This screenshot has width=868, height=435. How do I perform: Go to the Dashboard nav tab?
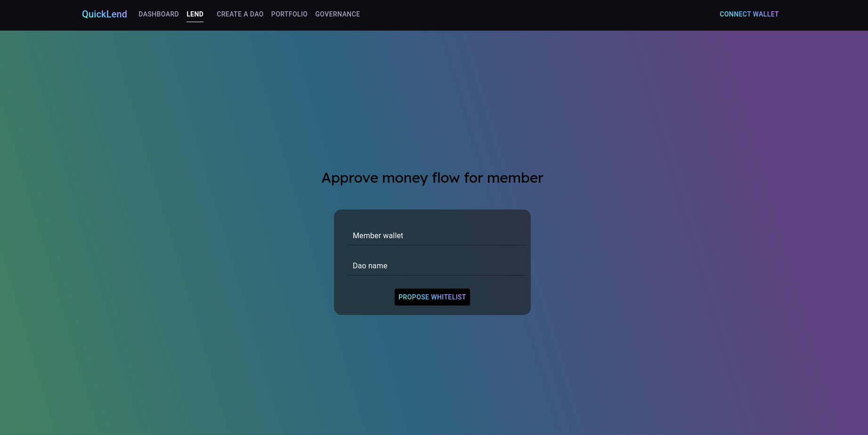tap(159, 14)
